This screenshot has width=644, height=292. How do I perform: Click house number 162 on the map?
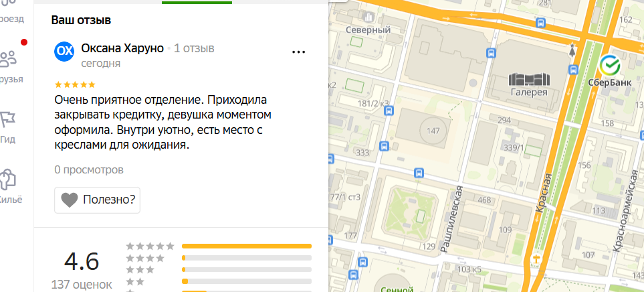pyautogui.click(x=625, y=19)
